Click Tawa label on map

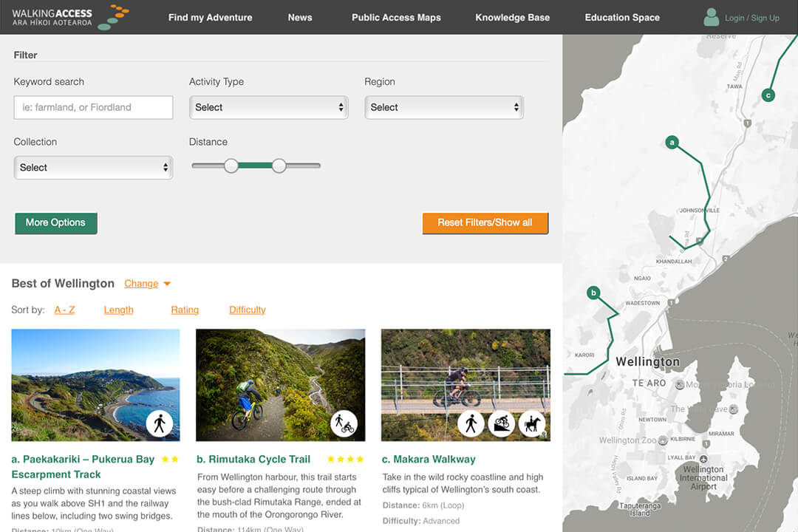(734, 86)
